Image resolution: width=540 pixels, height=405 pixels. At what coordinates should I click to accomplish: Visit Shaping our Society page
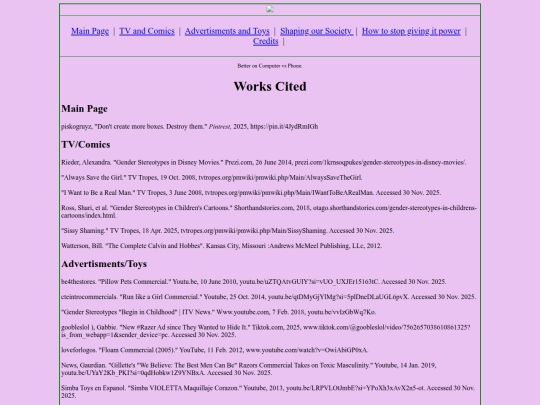[x=316, y=31]
